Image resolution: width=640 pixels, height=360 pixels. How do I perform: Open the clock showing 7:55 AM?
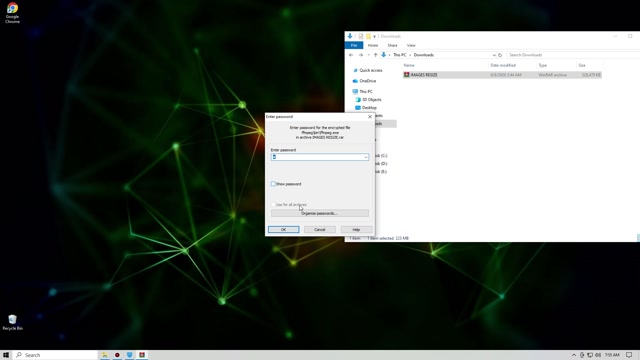(x=612, y=355)
